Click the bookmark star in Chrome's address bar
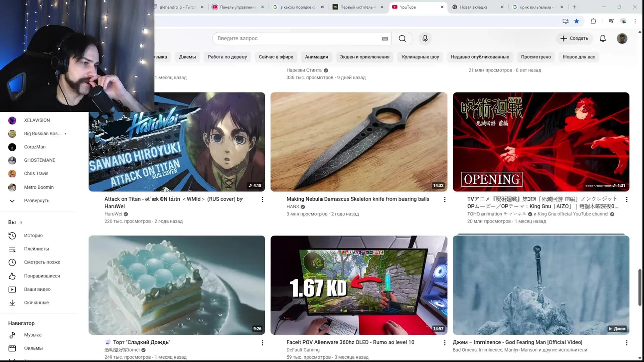This screenshot has width=644, height=362. pos(577,21)
